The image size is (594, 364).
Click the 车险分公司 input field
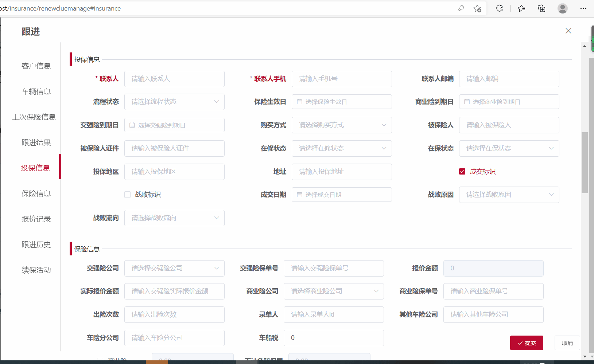pos(174,338)
